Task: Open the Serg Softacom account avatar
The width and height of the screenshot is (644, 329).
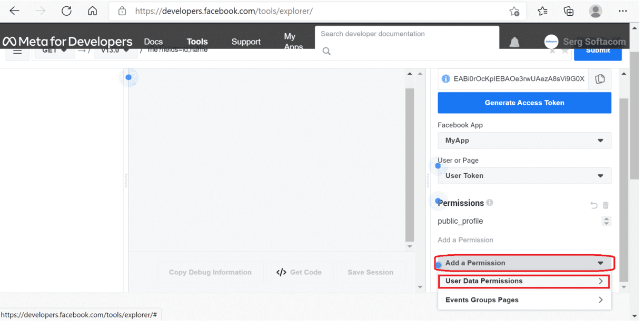Action: coord(551,42)
